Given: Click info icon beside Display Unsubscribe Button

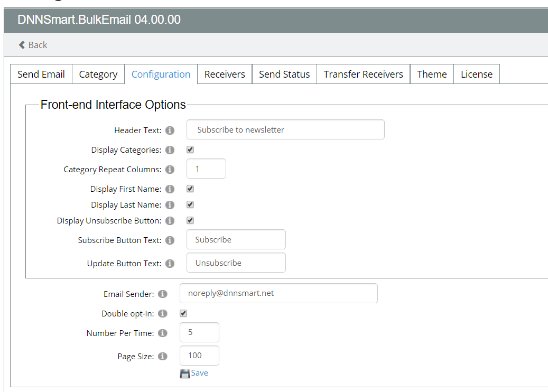Looking at the screenshot, I should [170, 221].
